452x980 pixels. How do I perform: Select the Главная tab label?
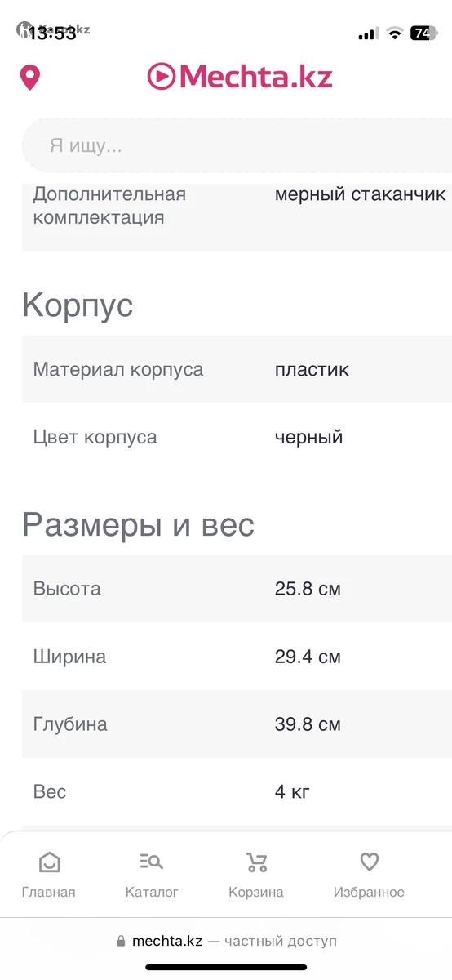click(49, 892)
